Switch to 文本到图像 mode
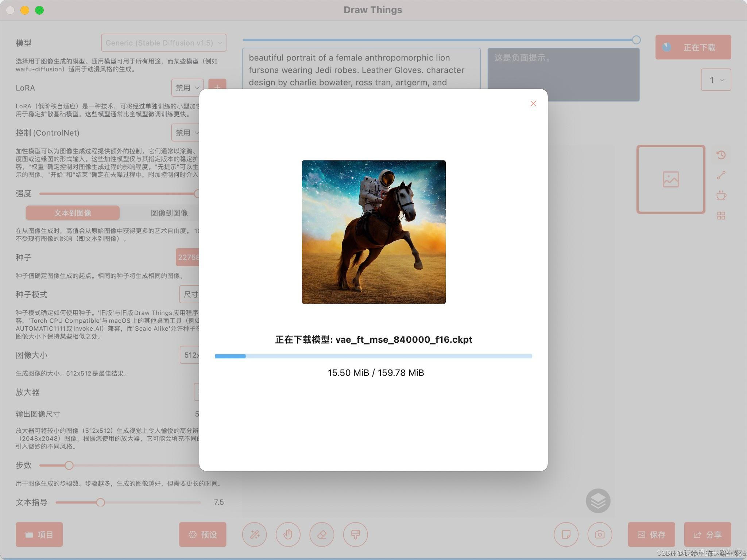Image resolution: width=747 pixels, height=560 pixels. [73, 213]
